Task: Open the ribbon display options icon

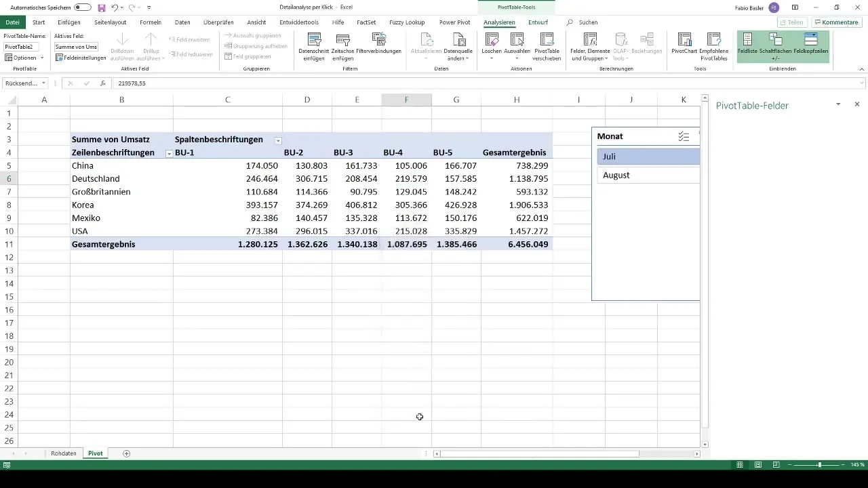Action: tap(795, 7)
